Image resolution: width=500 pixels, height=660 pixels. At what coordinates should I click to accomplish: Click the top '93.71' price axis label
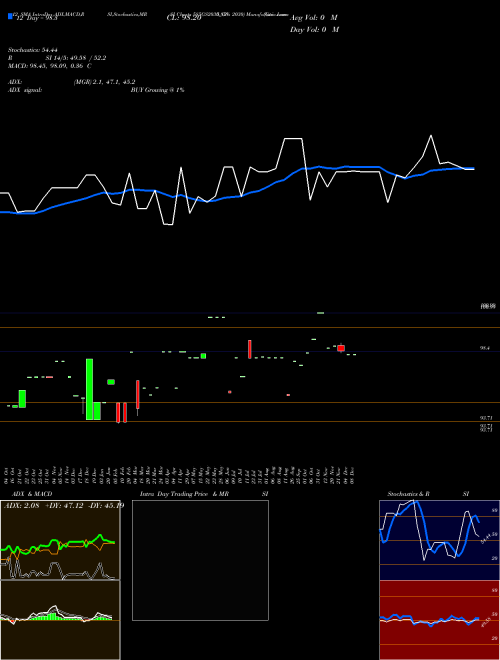[486, 418]
